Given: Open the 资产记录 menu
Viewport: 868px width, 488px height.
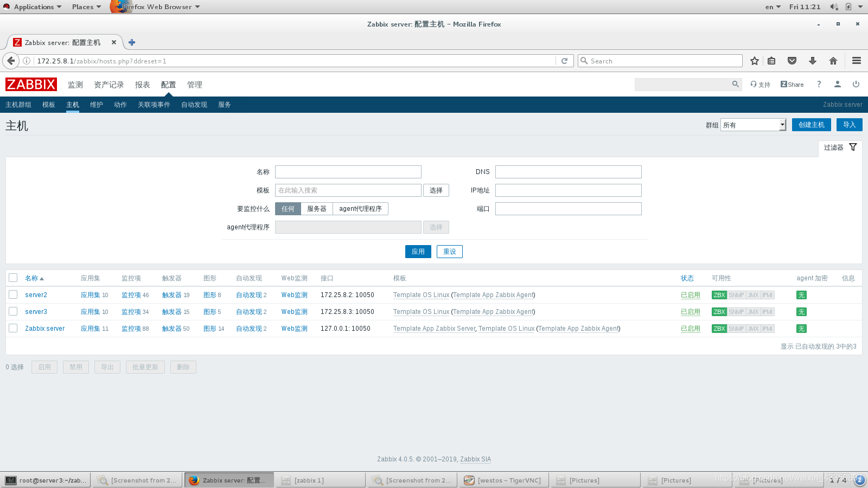Looking at the screenshot, I should (109, 85).
